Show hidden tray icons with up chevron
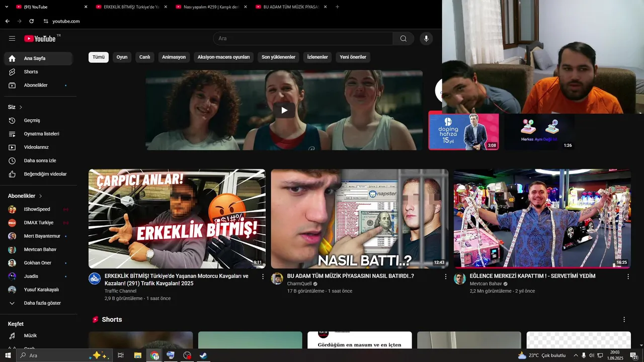Viewport: 644px width, 362px height. point(576,355)
